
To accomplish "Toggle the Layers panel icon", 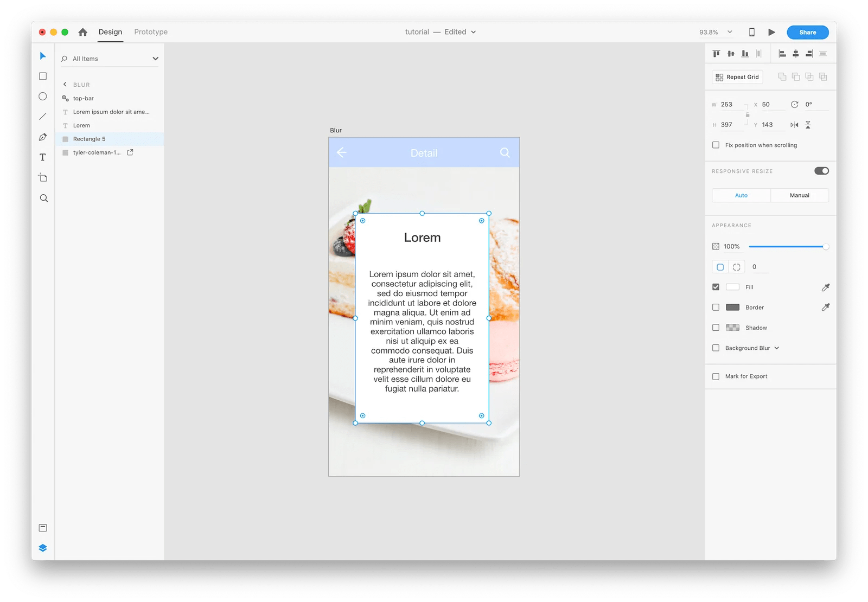I will point(43,548).
